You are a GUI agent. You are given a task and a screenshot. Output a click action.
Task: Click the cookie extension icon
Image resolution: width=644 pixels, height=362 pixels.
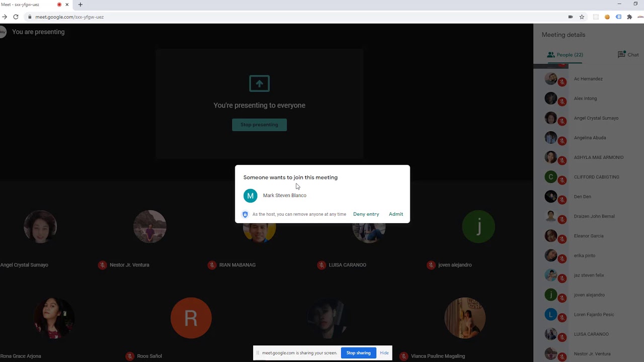pos(607,17)
